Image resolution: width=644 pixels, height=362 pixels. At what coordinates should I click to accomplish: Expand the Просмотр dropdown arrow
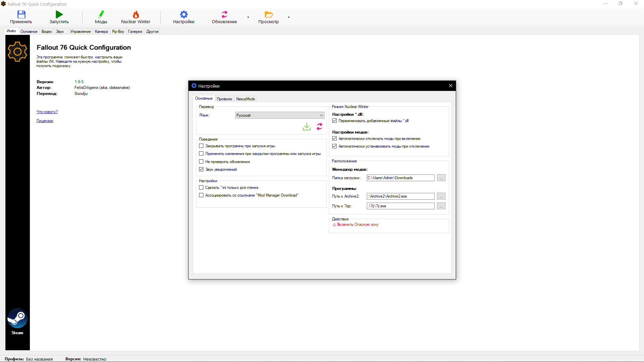point(289,17)
